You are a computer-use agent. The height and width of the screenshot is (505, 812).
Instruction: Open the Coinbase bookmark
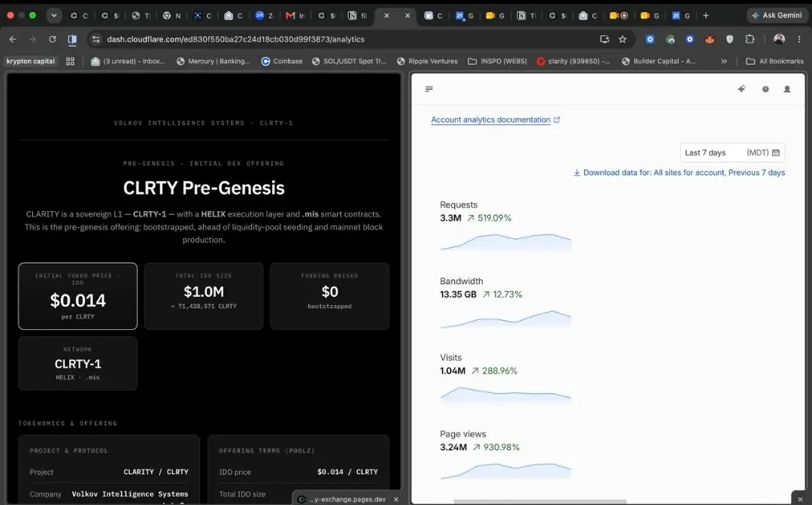coord(282,61)
